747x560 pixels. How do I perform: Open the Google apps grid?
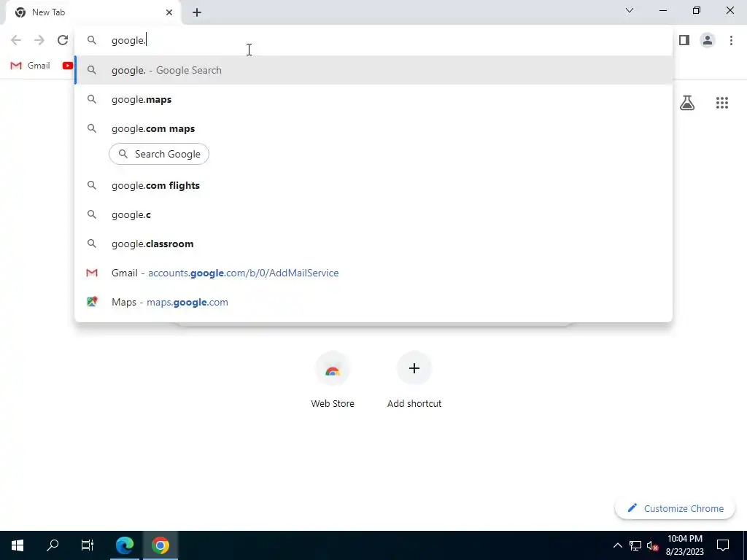[721, 103]
